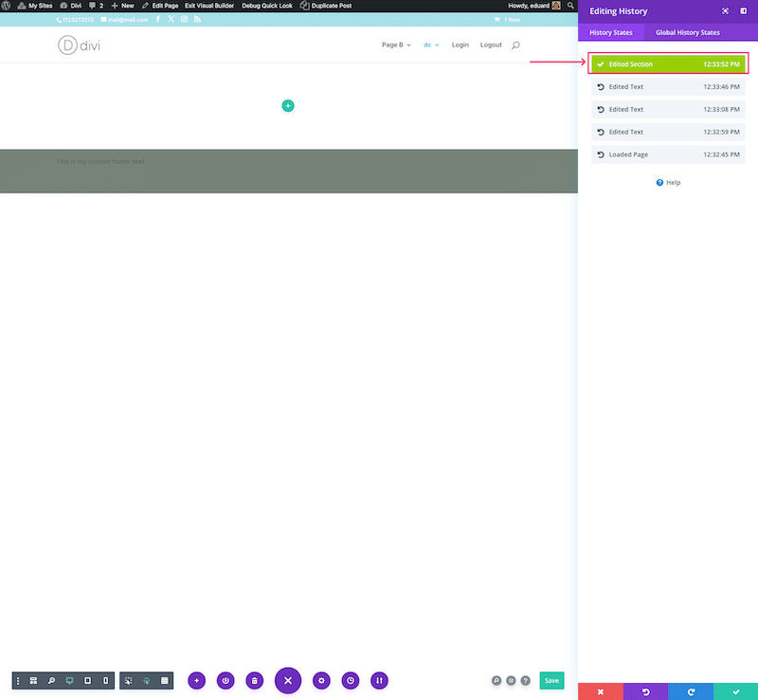Image resolution: width=758 pixels, height=700 pixels.
Task: Select the zoom out view icon
Action: (x=51, y=681)
